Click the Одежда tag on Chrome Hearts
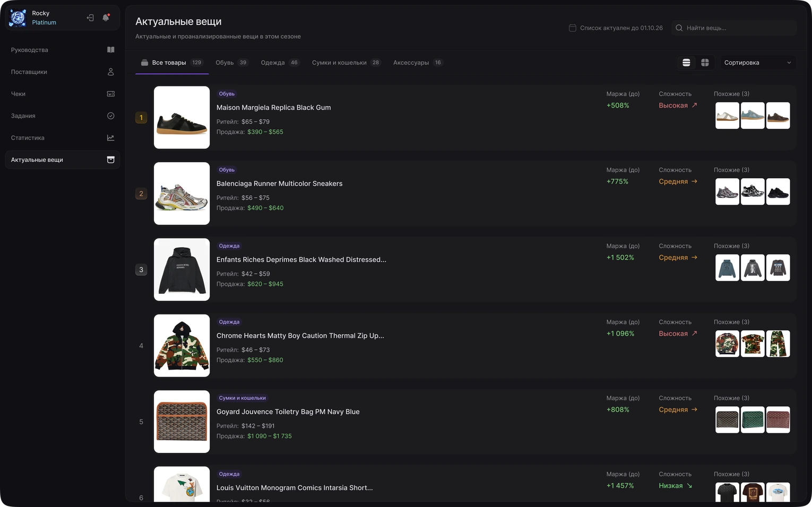Viewport: 812px width, 507px height. (x=229, y=322)
